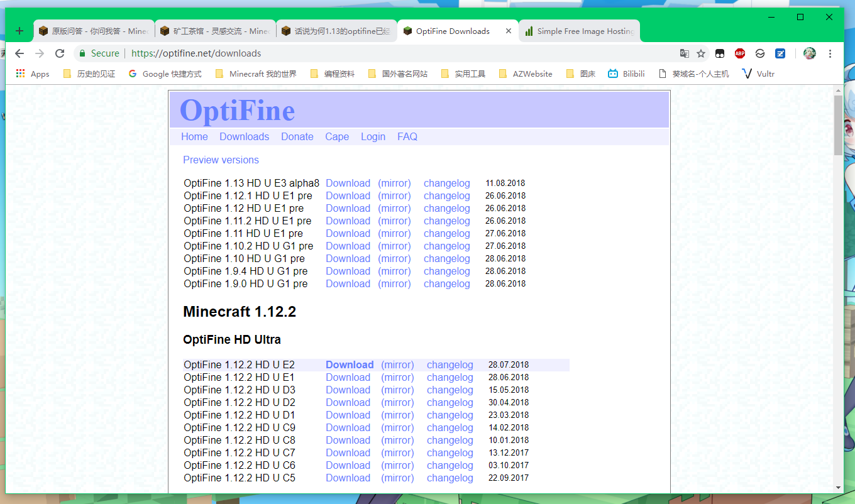Open the FAQ nav link
The height and width of the screenshot is (504, 855).
[407, 137]
